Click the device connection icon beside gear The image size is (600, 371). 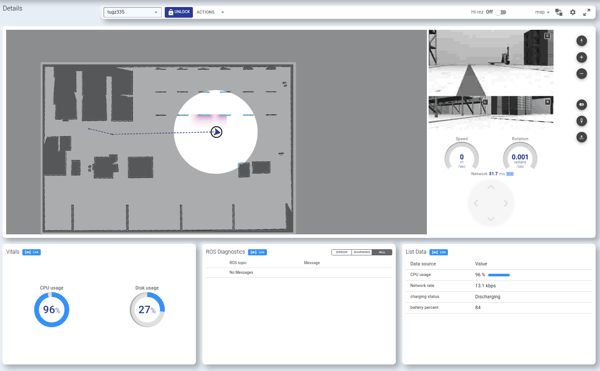click(x=559, y=12)
